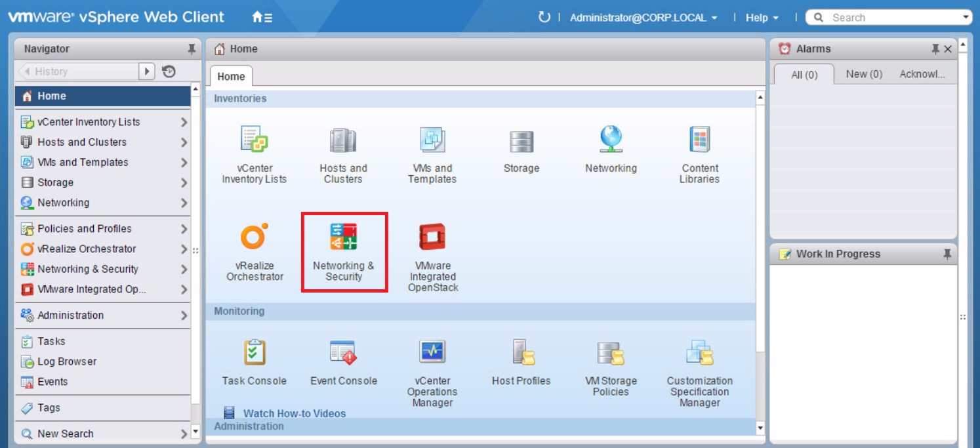
Task: Open Customization Specification Manager icon
Action: tap(700, 352)
